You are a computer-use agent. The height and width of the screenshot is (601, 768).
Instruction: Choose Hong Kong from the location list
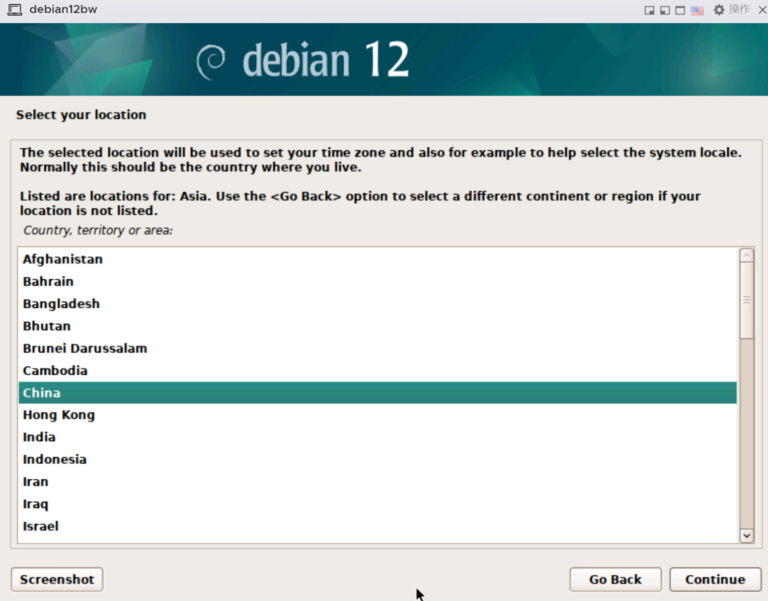59,415
